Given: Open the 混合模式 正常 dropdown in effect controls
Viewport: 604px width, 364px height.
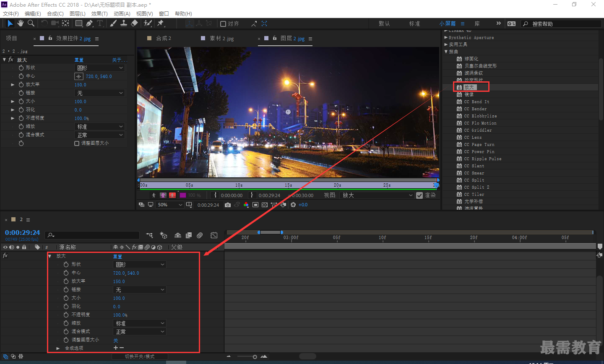Looking at the screenshot, I should [100, 135].
